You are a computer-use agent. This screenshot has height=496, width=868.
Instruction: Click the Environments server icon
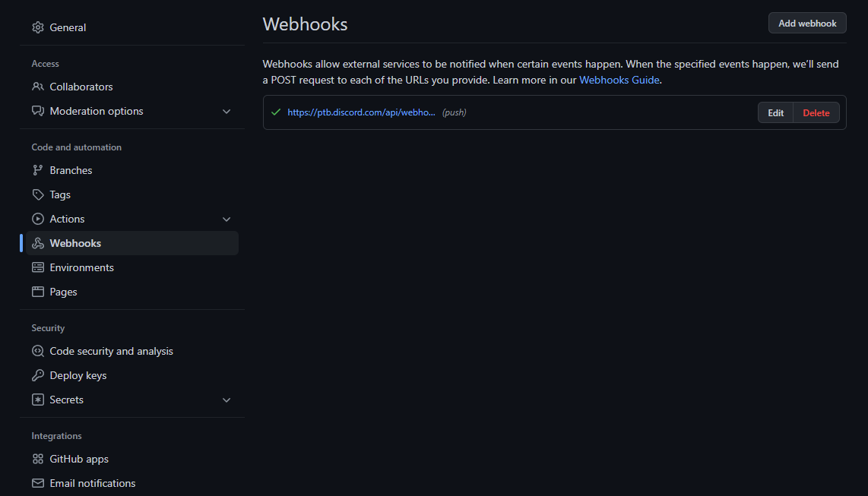click(38, 267)
